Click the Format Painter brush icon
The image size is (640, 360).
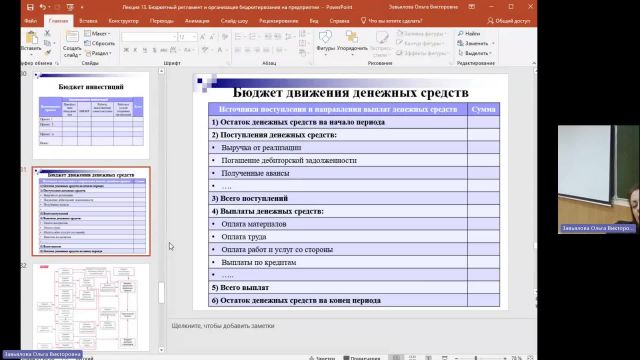click(x=47, y=53)
